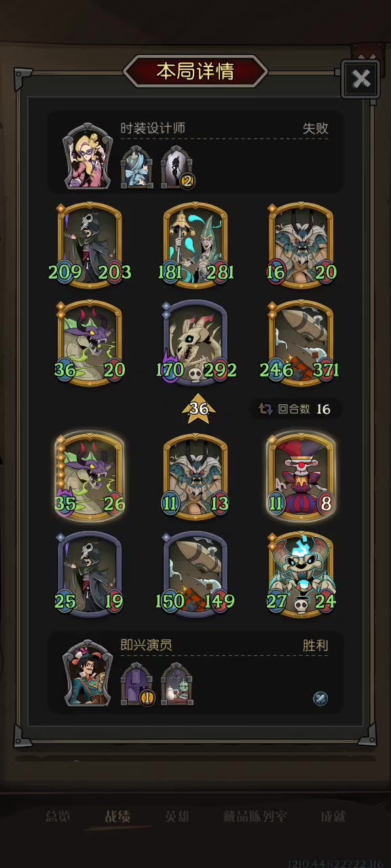The height and width of the screenshot is (868, 391).
Task: Open the 209/203 skull mage card
Action: [90, 244]
